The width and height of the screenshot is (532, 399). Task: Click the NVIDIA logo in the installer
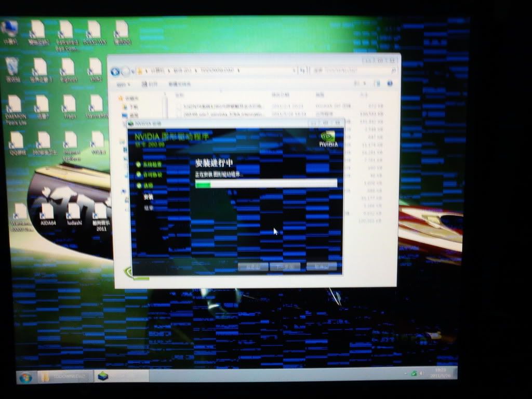328,139
